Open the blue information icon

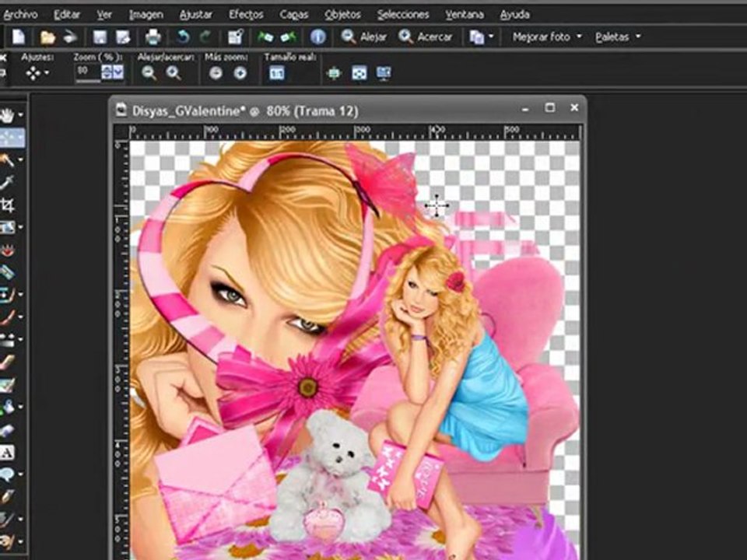pos(317,37)
